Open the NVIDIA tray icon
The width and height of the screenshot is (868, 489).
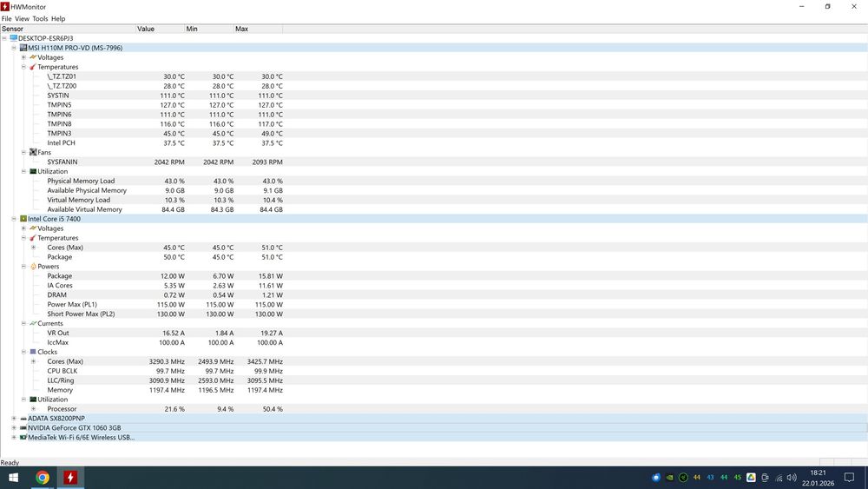[670, 478]
